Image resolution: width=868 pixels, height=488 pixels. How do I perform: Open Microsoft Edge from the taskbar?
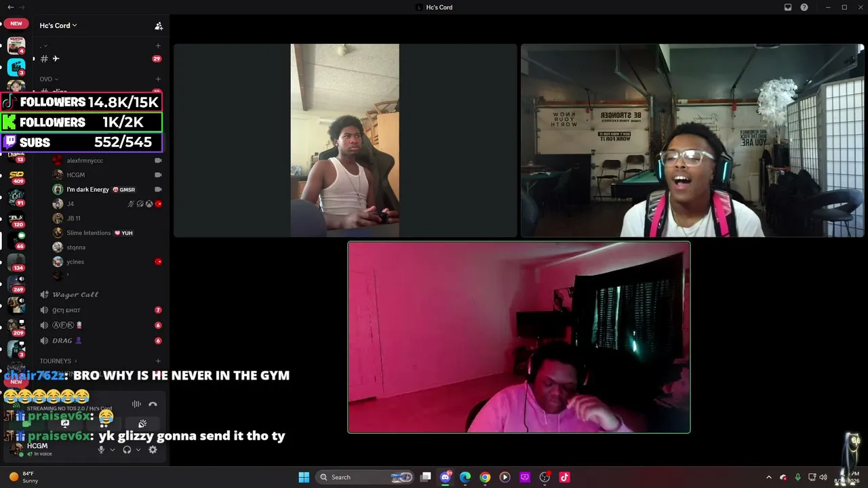465,477
